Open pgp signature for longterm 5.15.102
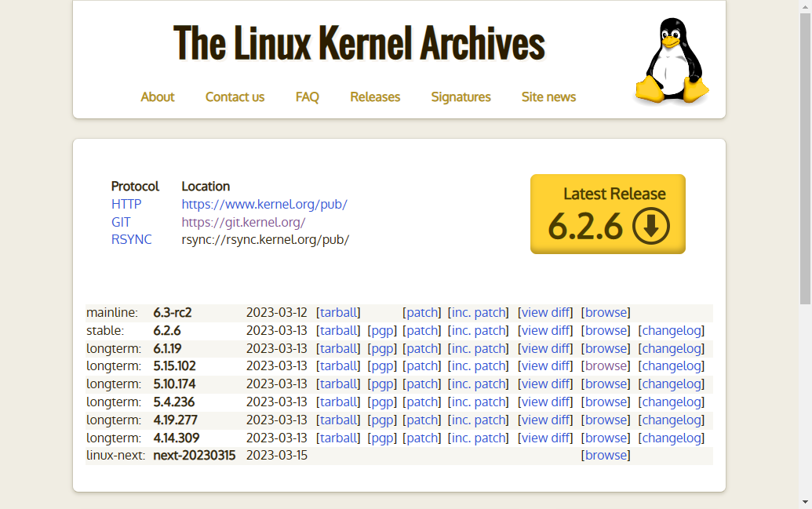Screen dimensions: 812x509 tap(382, 366)
